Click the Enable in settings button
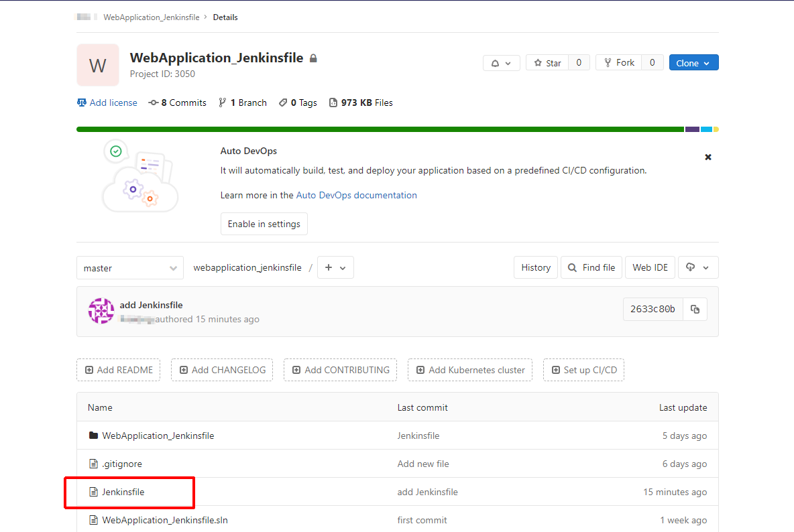This screenshot has height=532, width=794. (264, 224)
